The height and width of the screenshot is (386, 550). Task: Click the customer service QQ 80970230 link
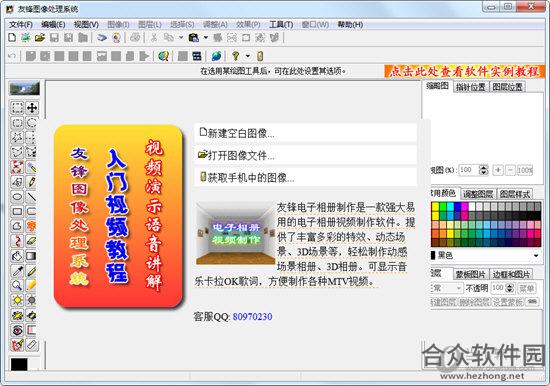(x=253, y=317)
